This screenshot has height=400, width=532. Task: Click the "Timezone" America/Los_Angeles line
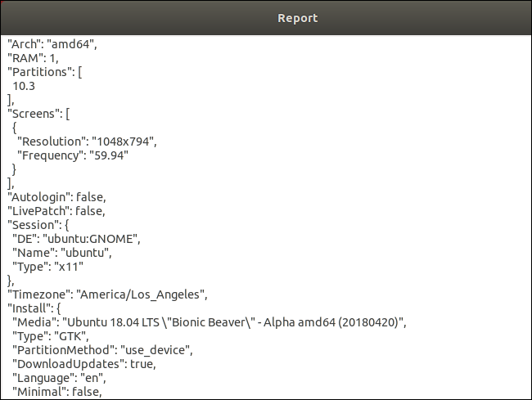tap(108, 294)
